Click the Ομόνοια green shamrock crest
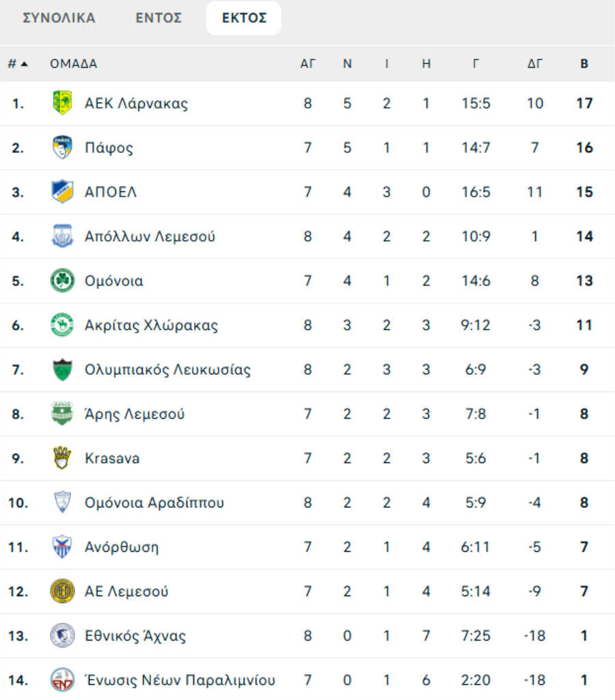Image resolution: width=615 pixels, height=700 pixels. coord(62,281)
